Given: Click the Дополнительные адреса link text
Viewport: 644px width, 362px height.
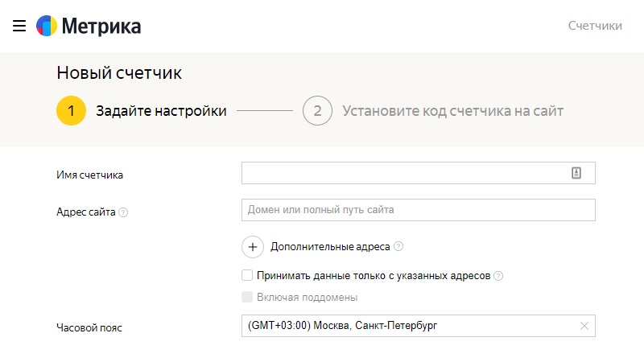Looking at the screenshot, I should pos(330,247).
